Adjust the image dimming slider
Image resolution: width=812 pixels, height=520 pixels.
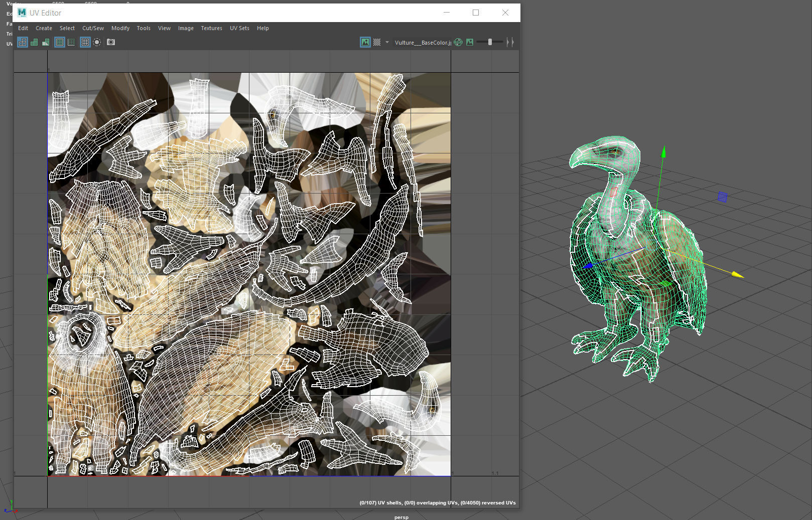[x=490, y=43]
